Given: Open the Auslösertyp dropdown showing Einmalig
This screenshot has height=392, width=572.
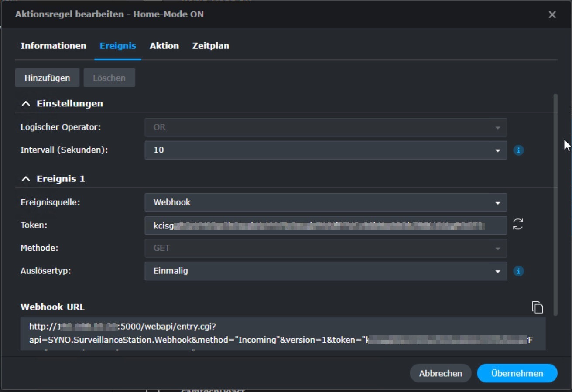Looking at the screenshot, I should tap(325, 271).
